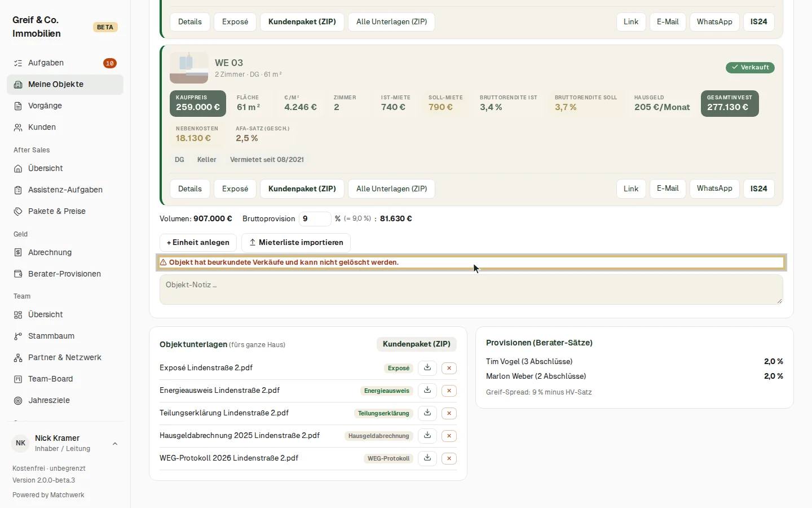
Task: Click Einheit anlegen button
Action: (198, 243)
